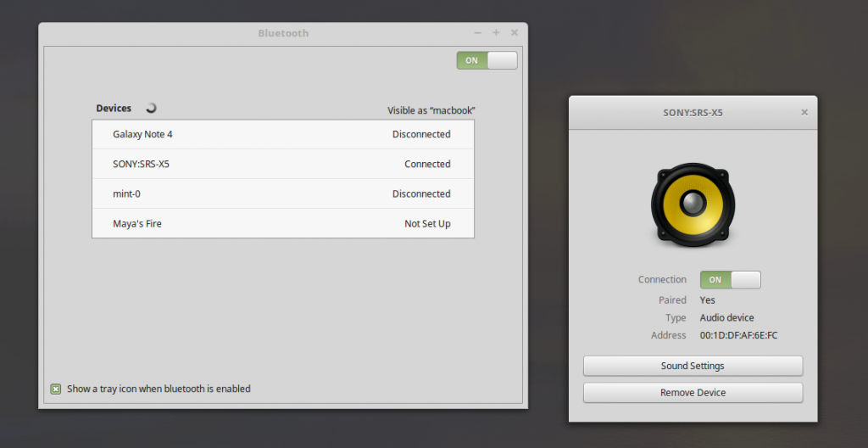This screenshot has width=868, height=448.
Task: Click the Not Set Up status
Action: tap(427, 224)
